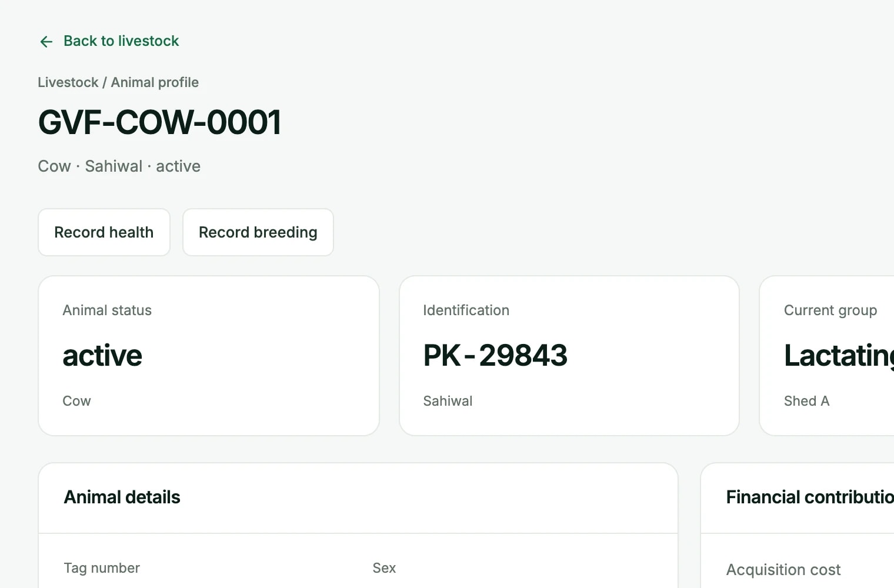Click the Sex field label
The height and width of the screenshot is (588, 894).
pyautogui.click(x=384, y=568)
